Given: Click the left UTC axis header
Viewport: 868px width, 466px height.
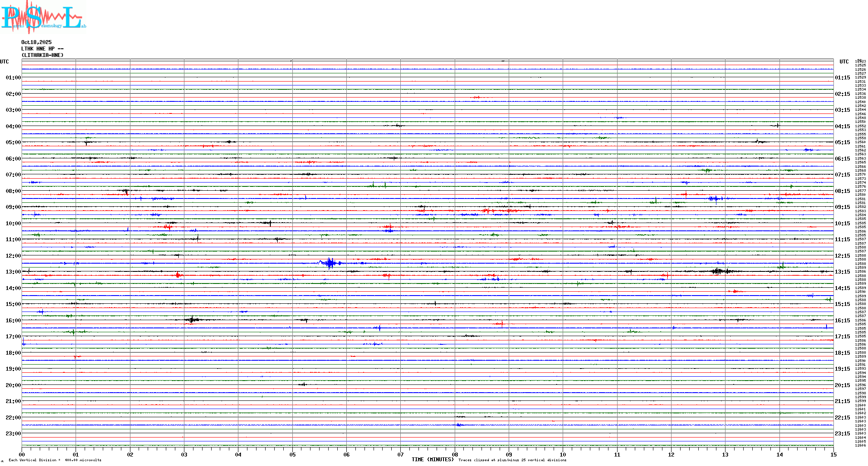Looking at the screenshot, I should (4, 62).
